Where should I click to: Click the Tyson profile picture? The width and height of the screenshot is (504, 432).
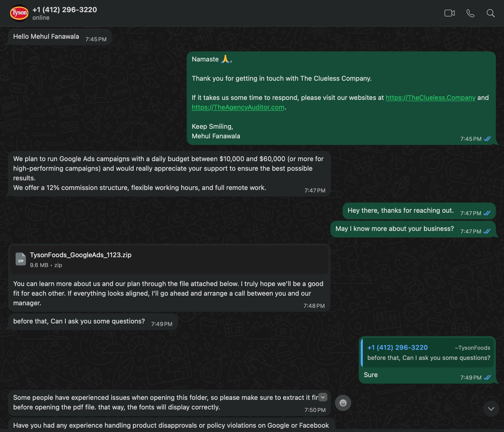[x=19, y=13]
